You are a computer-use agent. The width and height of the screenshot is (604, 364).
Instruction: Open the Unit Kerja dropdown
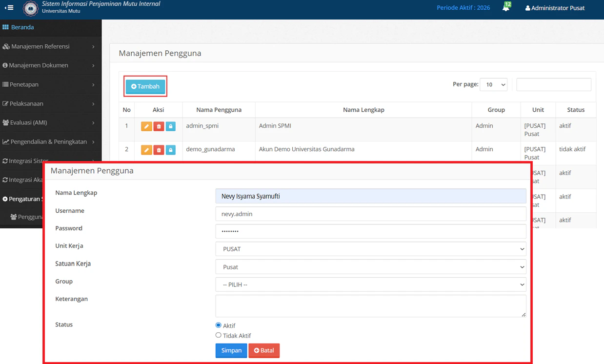point(371,249)
